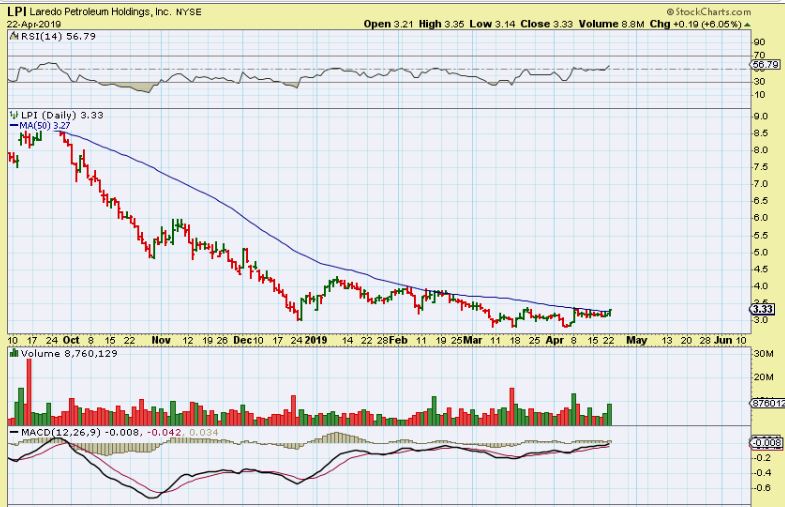The image size is (785, 507).
Task: Click the Volume 8.8M header value
Action: [611, 24]
